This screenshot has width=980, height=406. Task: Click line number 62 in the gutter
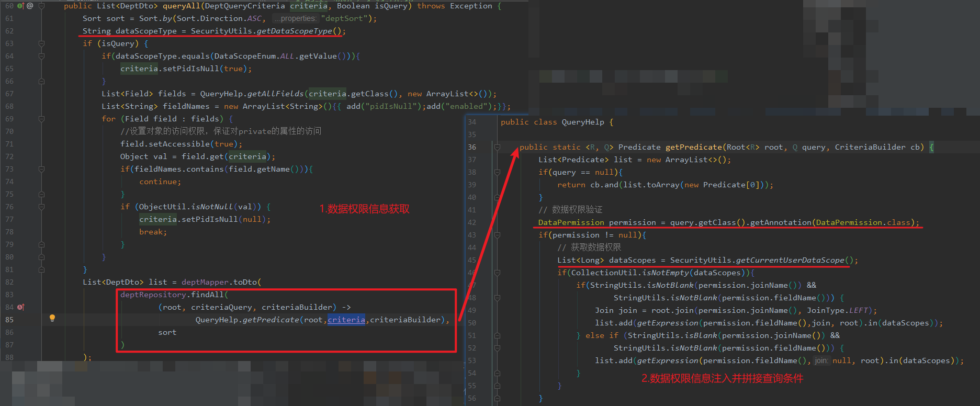point(9,31)
